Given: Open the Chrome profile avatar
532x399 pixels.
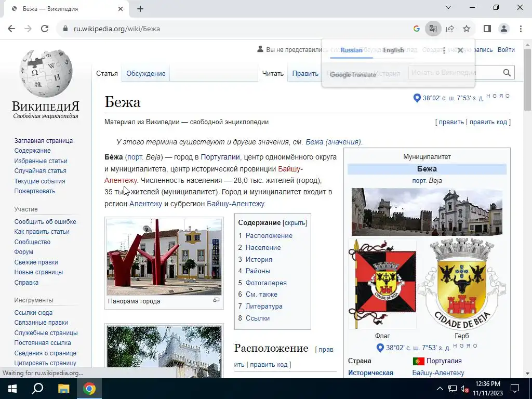Looking at the screenshot, I should [504, 29].
